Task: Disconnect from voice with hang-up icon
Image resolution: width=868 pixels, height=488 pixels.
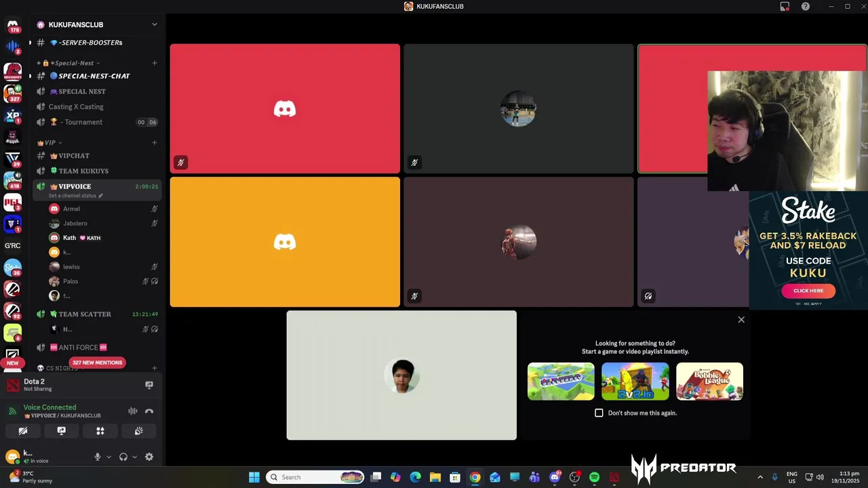Action: (149, 411)
